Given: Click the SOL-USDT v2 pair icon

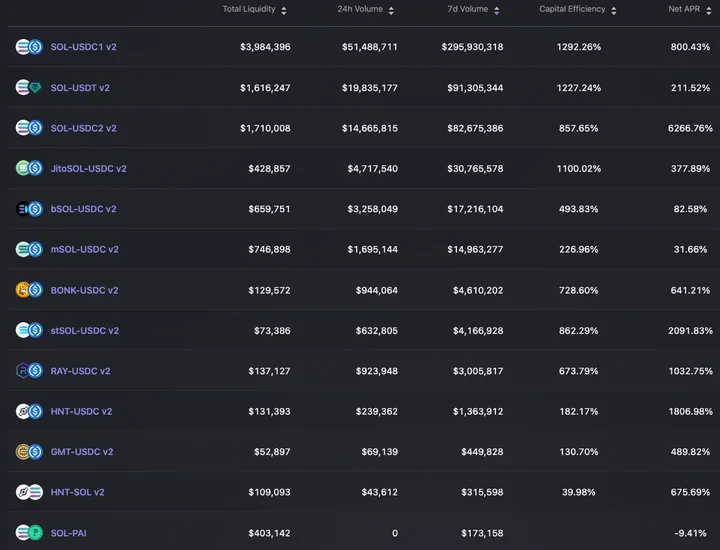Looking at the screenshot, I should (x=29, y=87).
